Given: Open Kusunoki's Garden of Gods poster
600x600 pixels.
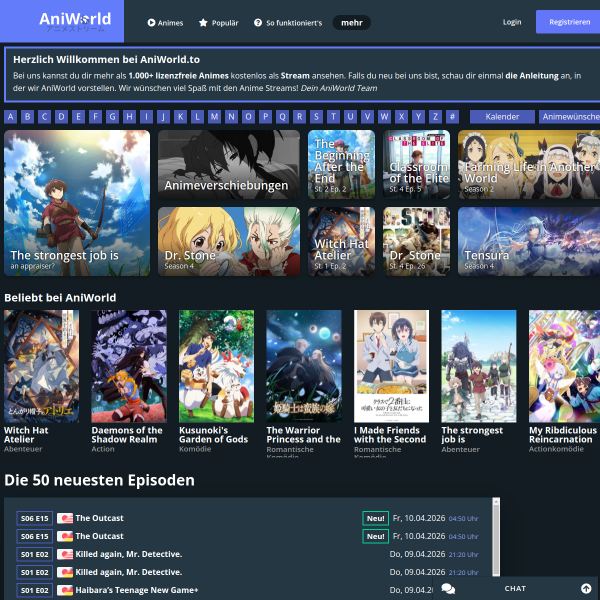Looking at the screenshot, I should click(217, 366).
